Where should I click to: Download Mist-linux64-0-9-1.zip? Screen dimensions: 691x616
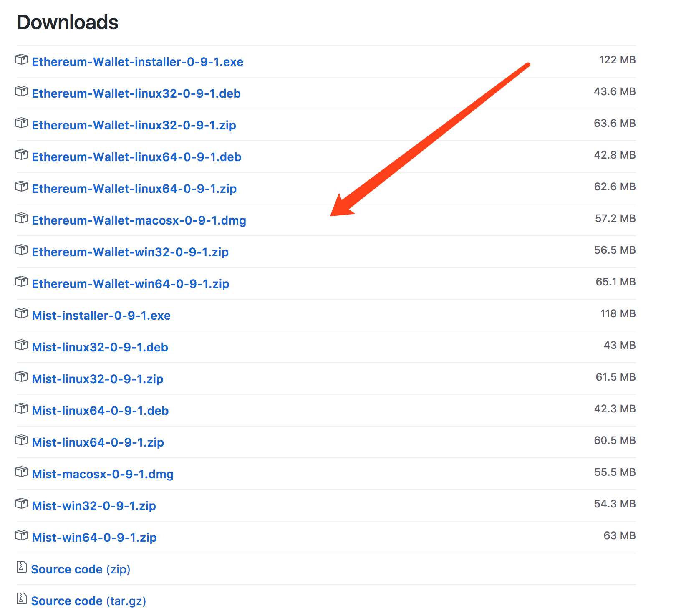pos(98,442)
